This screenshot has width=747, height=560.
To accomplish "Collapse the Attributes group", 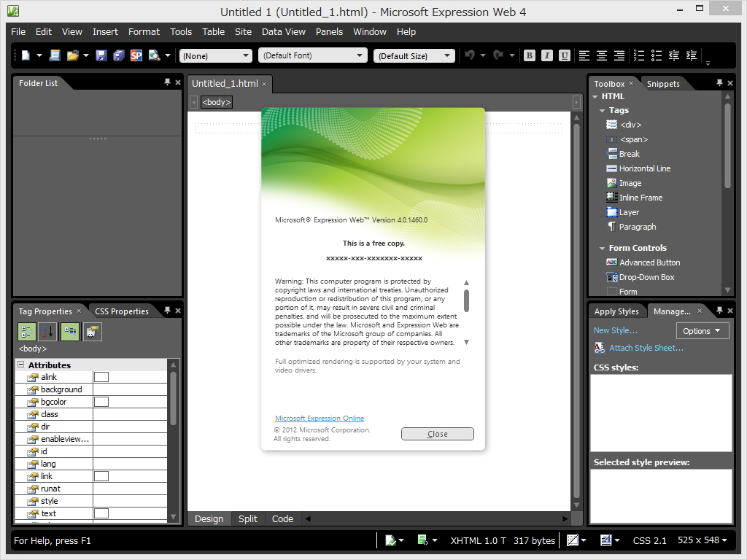I will click(21, 365).
